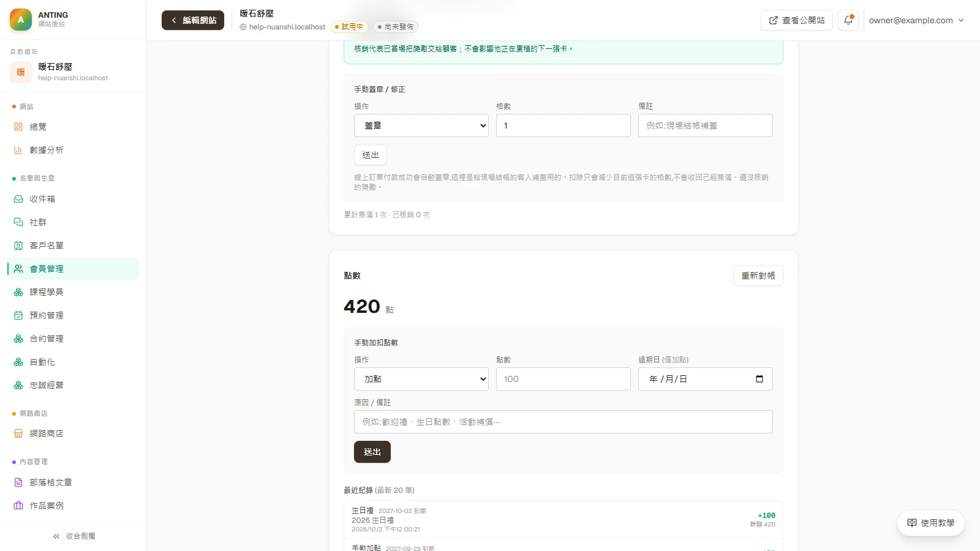Submit the manual stamp form 送出

(x=371, y=155)
